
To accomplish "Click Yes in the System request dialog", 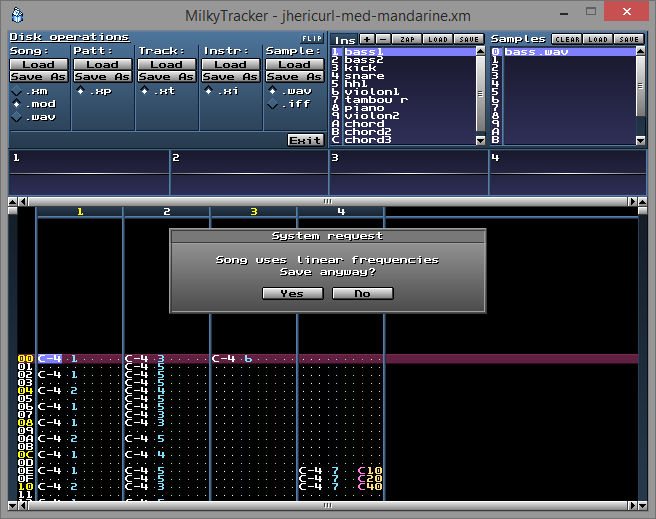I will pos(292,294).
